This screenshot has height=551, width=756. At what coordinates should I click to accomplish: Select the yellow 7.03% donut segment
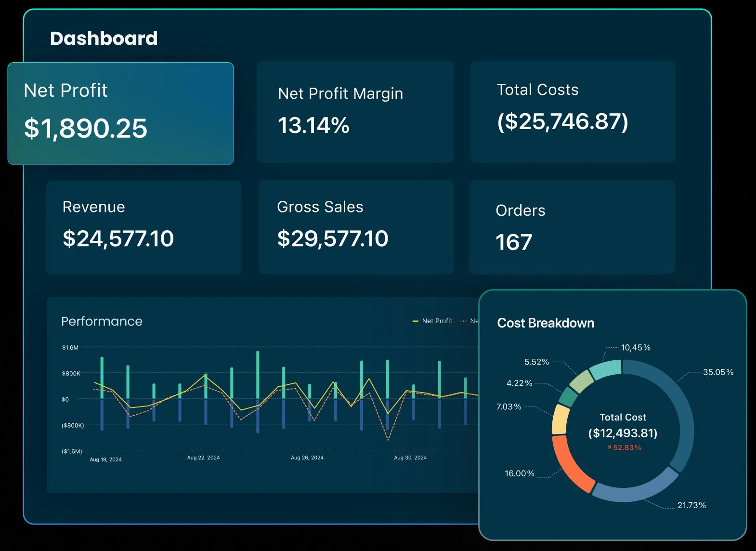coord(560,420)
